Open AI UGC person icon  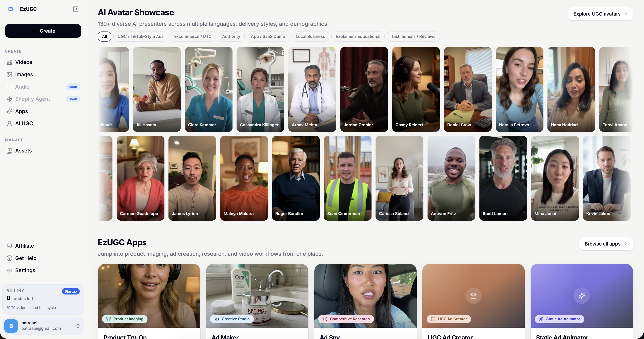tap(10, 124)
